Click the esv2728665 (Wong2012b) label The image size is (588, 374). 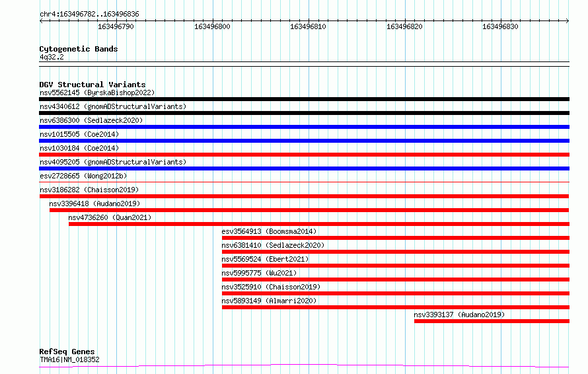[x=83, y=176]
